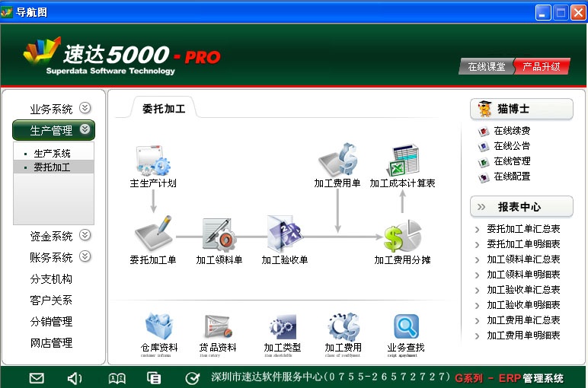Open the 加工费用分摊 icon
This screenshot has width=588, height=388.
403,237
